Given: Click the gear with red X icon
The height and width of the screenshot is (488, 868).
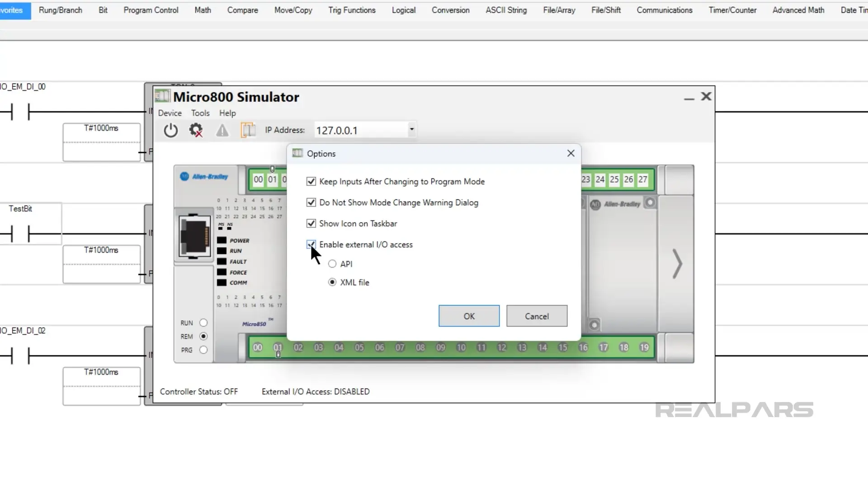Looking at the screenshot, I should pyautogui.click(x=196, y=131).
